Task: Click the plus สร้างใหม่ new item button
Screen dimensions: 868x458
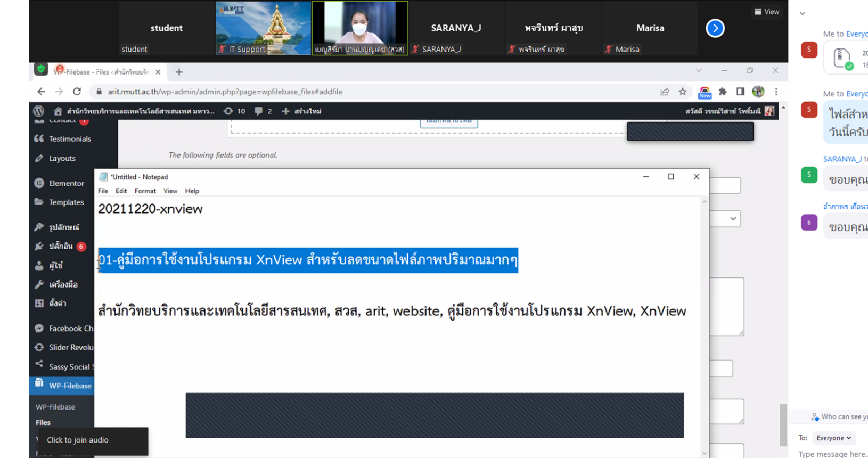Action: 301,111
